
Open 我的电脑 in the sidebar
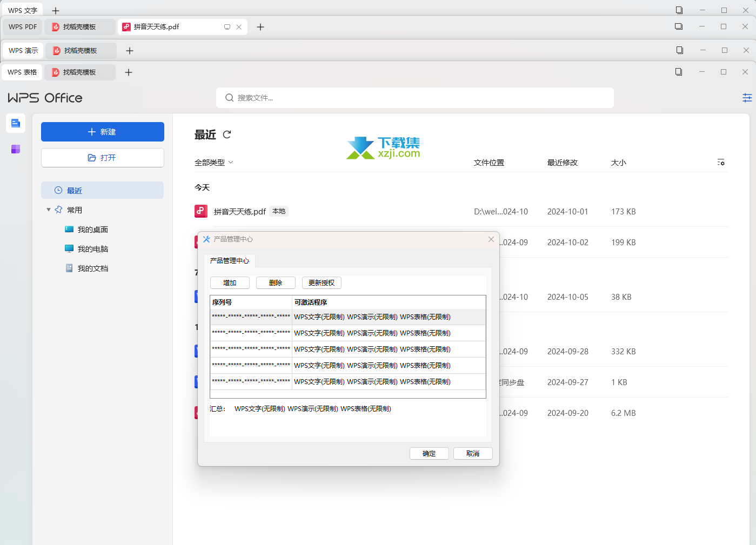pos(93,249)
